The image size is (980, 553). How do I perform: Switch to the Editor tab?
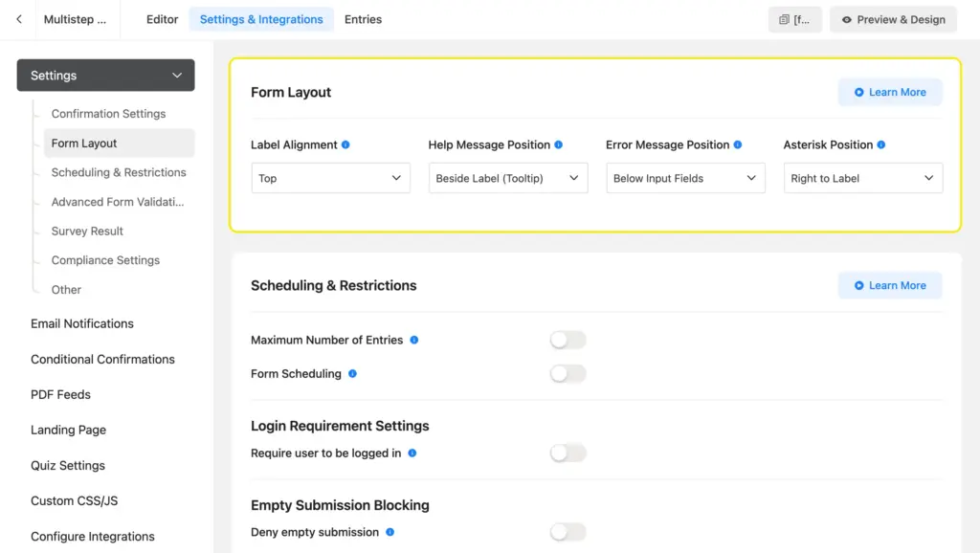point(162,20)
